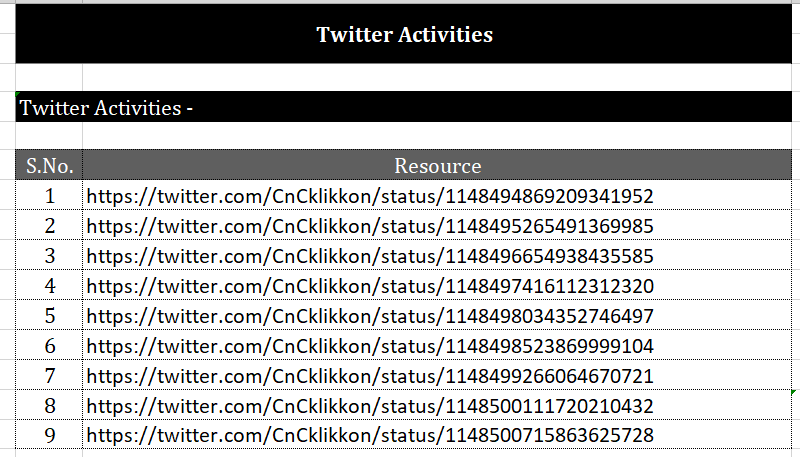Open the link ending in 654938435585
The height and width of the screenshot is (457, 800).
tap(370, 256)
